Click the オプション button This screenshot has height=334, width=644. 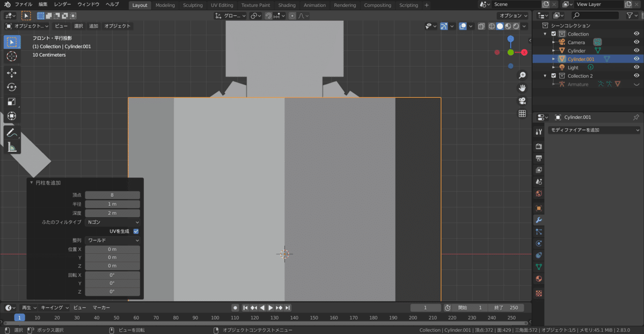tap(511, 16)
